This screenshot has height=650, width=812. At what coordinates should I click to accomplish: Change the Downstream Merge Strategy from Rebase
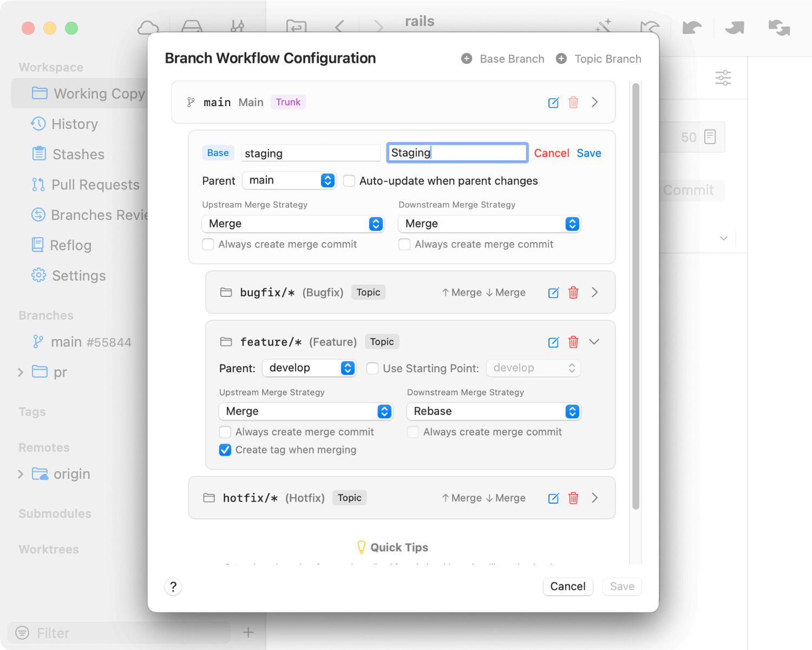pos(493,412)
